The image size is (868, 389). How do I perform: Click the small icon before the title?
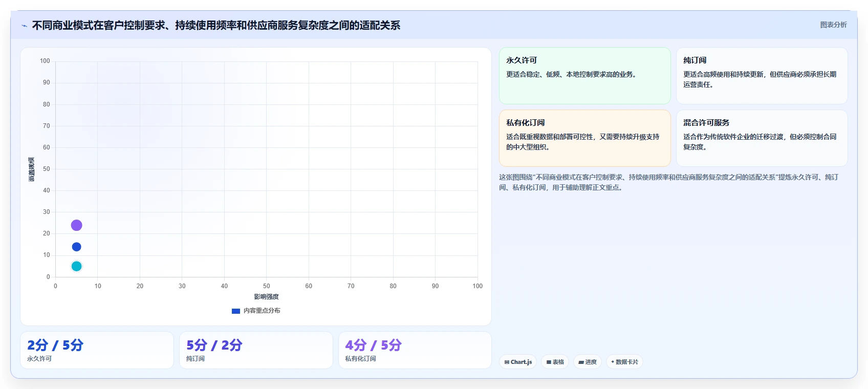[x=25, y=26]
